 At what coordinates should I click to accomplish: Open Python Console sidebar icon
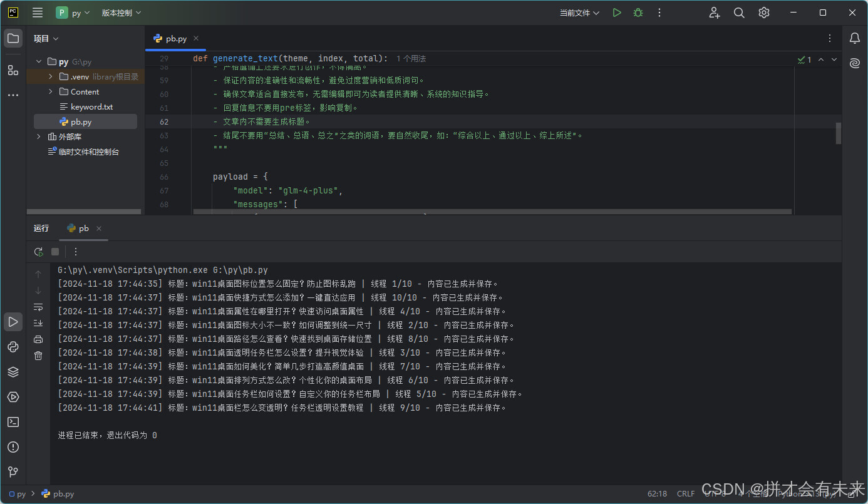pos(13,347)
